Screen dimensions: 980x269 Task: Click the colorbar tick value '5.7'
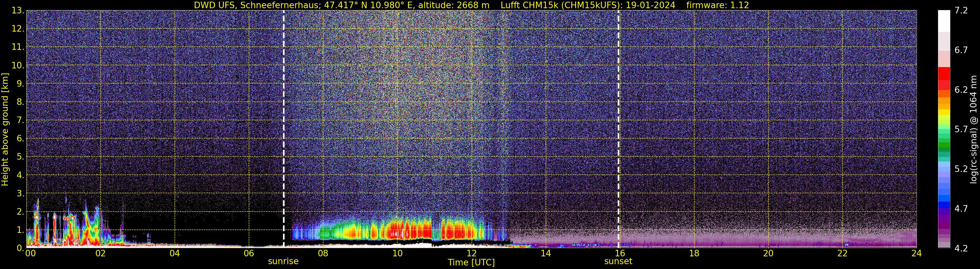(961, 130)
